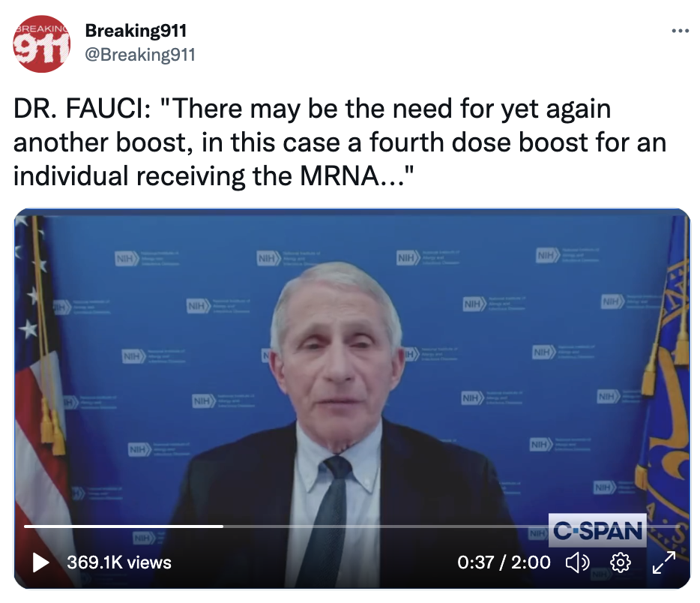Open video settings gear
This screenshot has height=603, width=700.
pos(620,562)
